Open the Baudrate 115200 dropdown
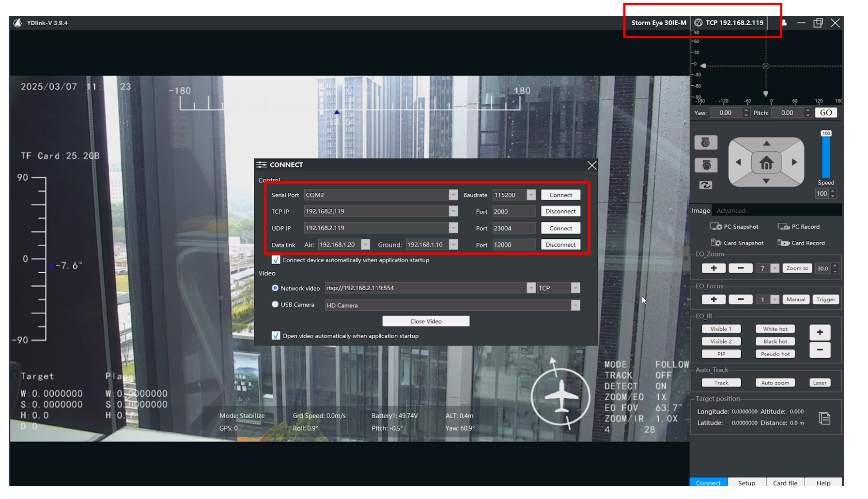 tap(531, 195)
